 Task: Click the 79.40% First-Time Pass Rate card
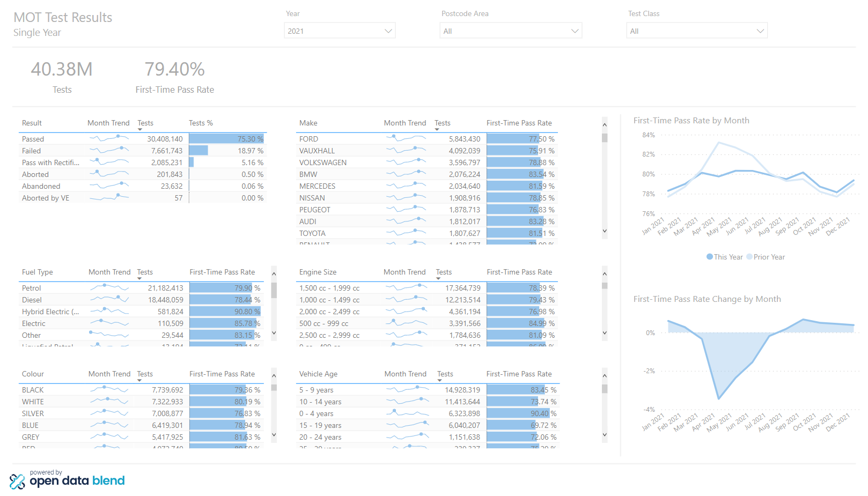pos(175,77)
